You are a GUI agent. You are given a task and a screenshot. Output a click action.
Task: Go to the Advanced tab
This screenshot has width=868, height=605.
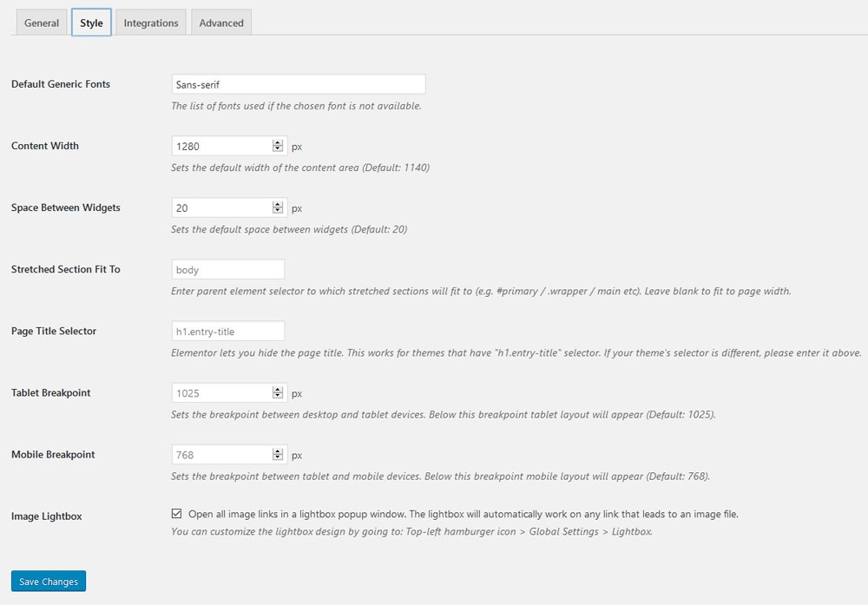tap(221, 23)
